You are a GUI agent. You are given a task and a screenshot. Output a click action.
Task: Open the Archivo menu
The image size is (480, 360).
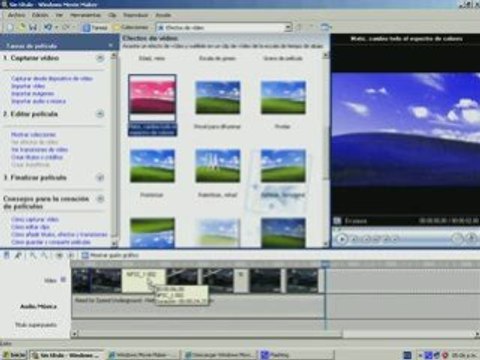point(16,15)
